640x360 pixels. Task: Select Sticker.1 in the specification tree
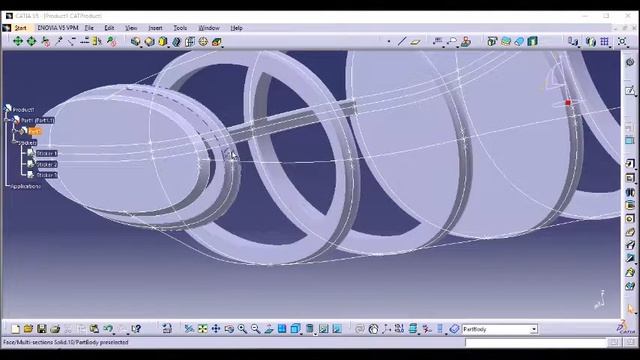click(47, 153)
